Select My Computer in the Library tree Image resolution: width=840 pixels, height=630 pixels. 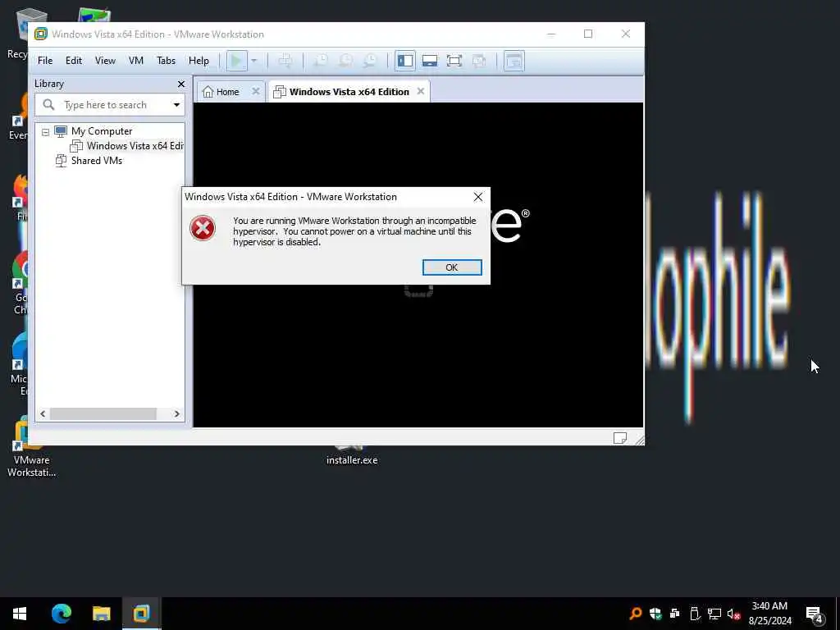pos(102,131)
